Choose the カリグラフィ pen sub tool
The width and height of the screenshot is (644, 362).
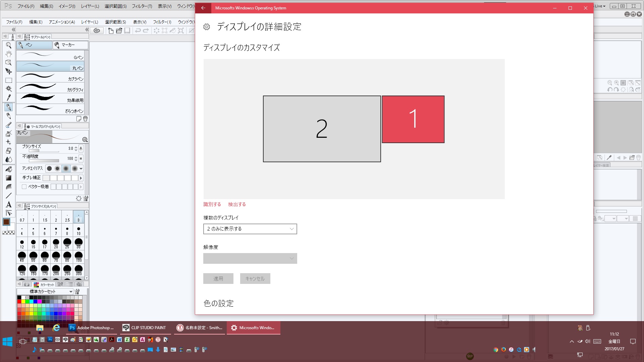pos(50,88)
